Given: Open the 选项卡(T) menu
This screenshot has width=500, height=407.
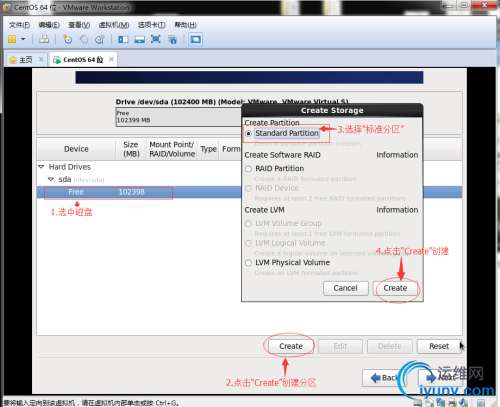Looking at the screenshot, I should point(151,25).
